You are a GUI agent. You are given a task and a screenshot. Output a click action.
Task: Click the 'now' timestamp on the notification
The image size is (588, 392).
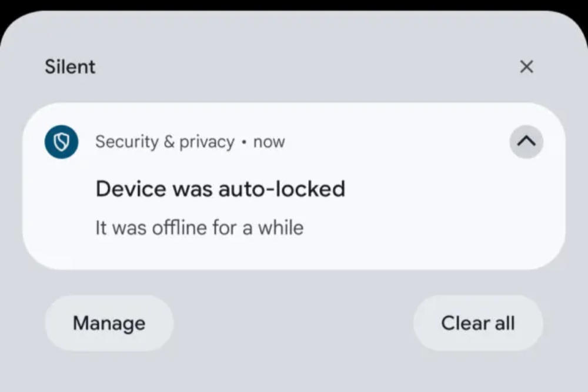coord(269,142)
